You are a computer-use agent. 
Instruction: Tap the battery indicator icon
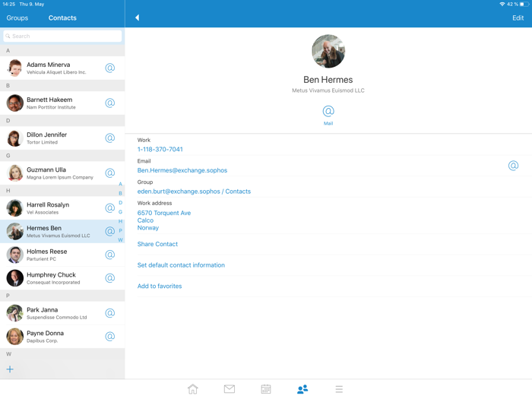(x=524, y=4)
